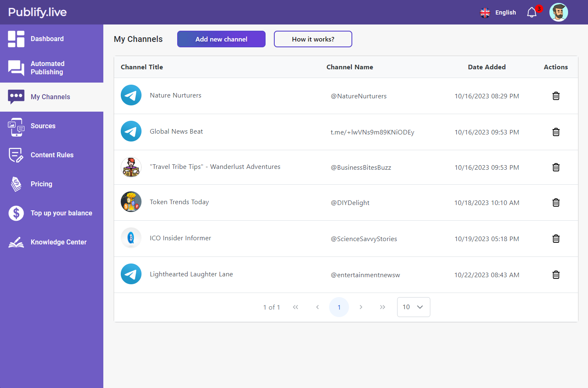Remove the Token Trends Today channel
This screenshot has height=388, width=588.
pos(556,203)
